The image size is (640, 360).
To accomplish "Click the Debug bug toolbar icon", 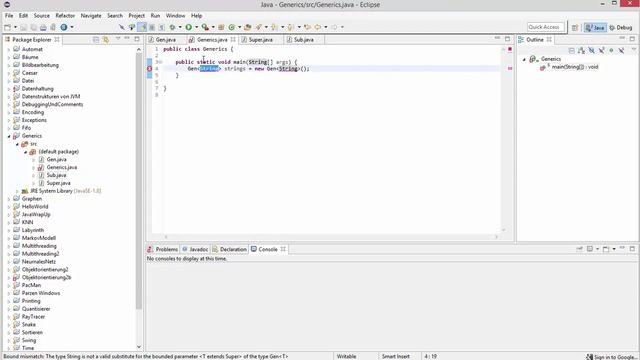I will pos(173,27).
